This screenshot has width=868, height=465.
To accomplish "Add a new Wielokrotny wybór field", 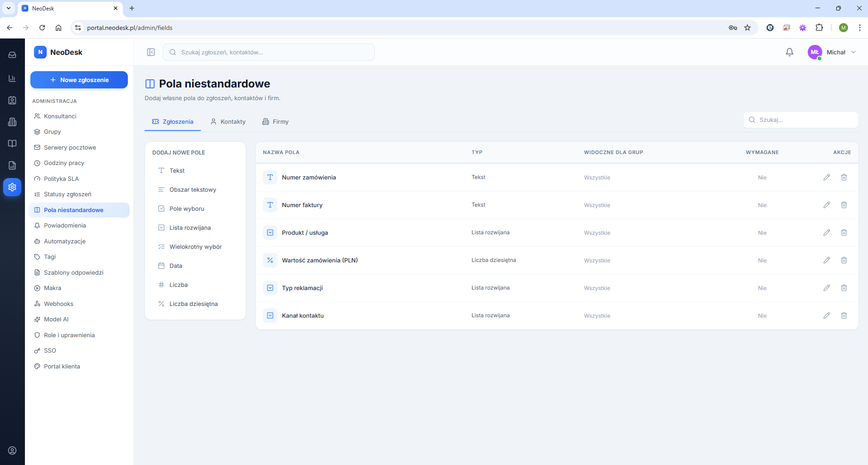I will point(195,247).
